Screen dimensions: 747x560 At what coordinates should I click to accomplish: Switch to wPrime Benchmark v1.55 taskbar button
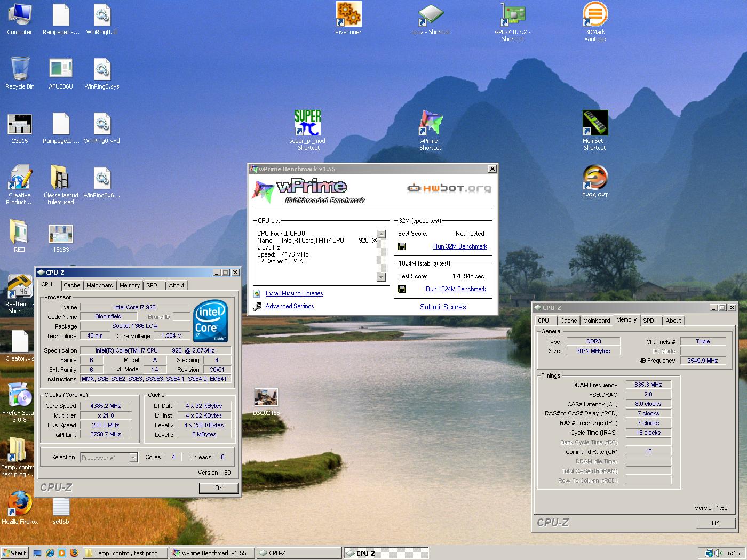pyautogui.click(x=212, y=553)
